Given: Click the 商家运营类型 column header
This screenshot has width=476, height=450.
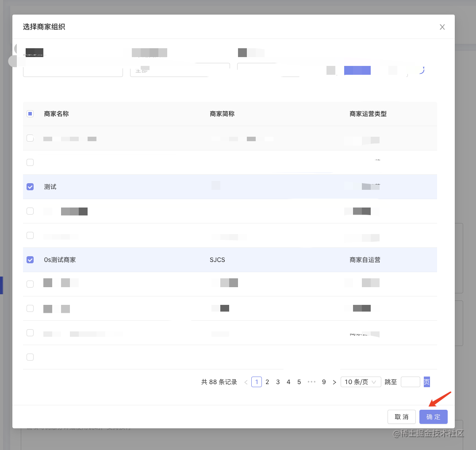Looking at the screenshot, I should 368,114.
